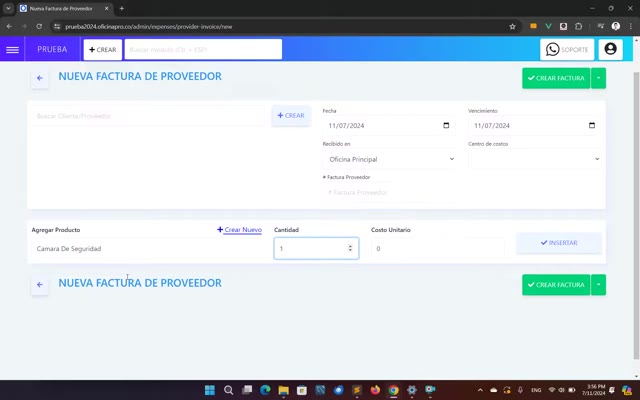Click upper CREAR FACTURA button

[x=556, y=78]
